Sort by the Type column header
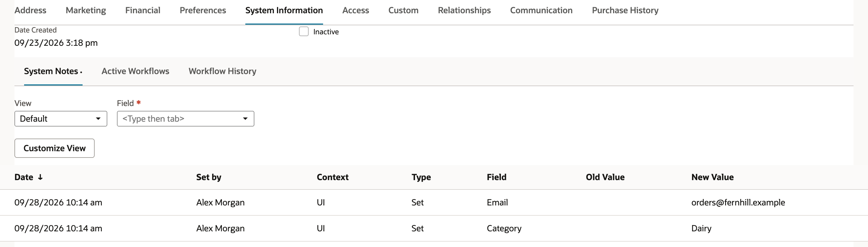This screenshot has height=247, width=868. click(x=421, y=177)
